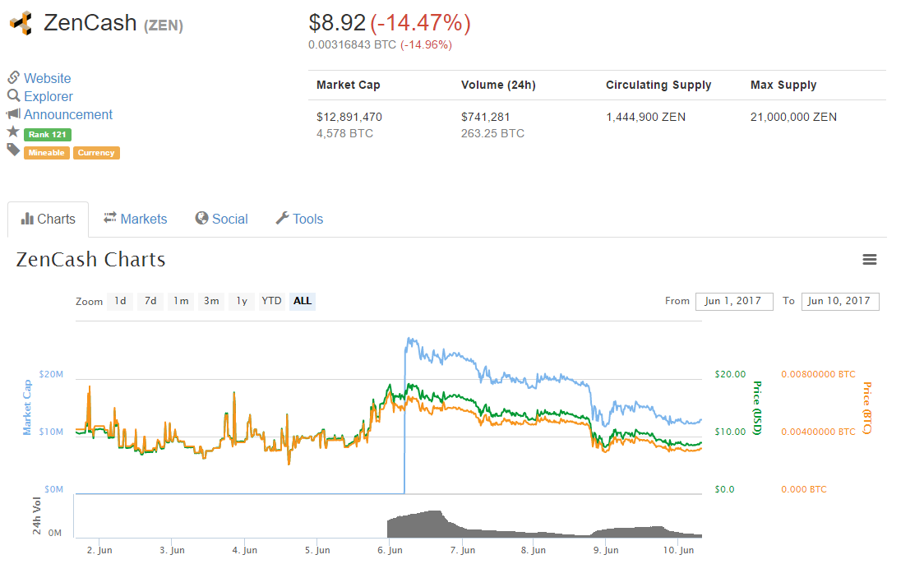Click the 1,444,900 ZEN circulating supply
Screen dimensions: 924x564
pyautogui.click(x=646, y=117)
